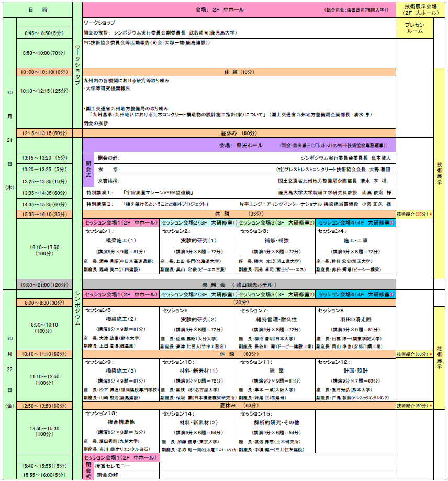Click the "8:45~8:50(5分)" time cell
The width and height of the screenshot is (448, 481).
coord(44,33)
